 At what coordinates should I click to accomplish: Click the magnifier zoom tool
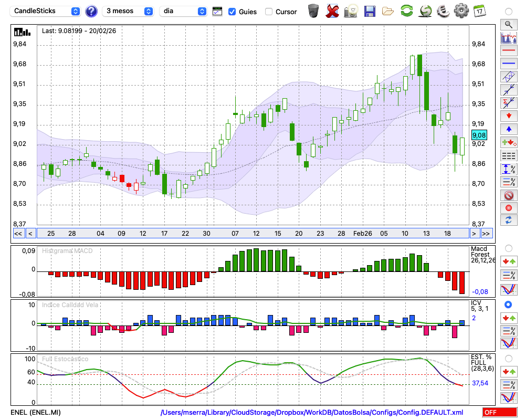coord(508,24)
